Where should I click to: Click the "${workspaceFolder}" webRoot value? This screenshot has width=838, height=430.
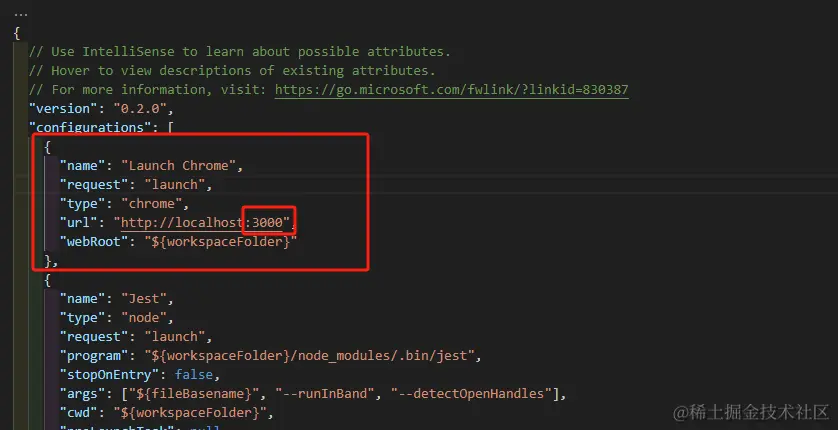click(221, 241)
